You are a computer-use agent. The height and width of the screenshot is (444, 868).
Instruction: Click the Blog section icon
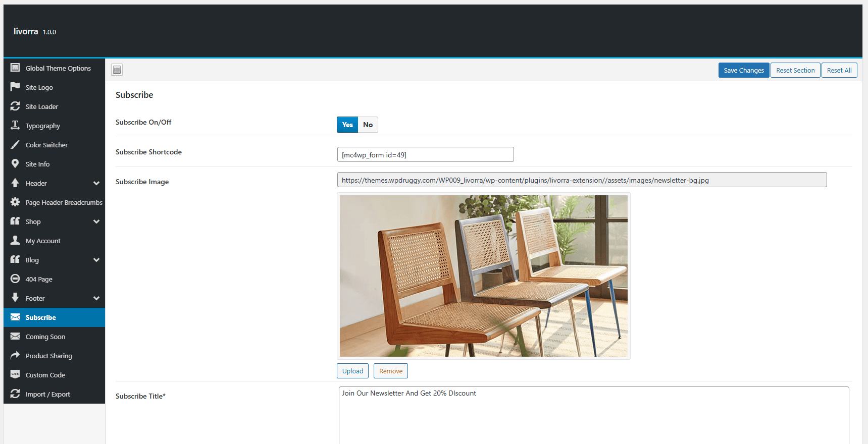(x=15, y=259)
